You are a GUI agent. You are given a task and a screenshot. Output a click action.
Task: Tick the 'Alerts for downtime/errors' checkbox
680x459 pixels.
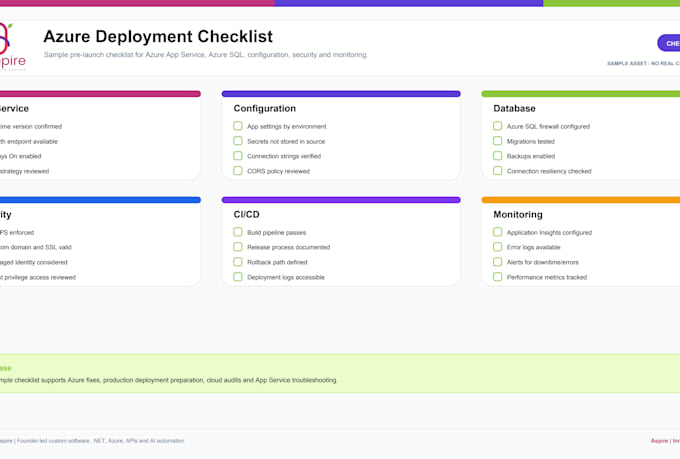(x=497, y=262)
